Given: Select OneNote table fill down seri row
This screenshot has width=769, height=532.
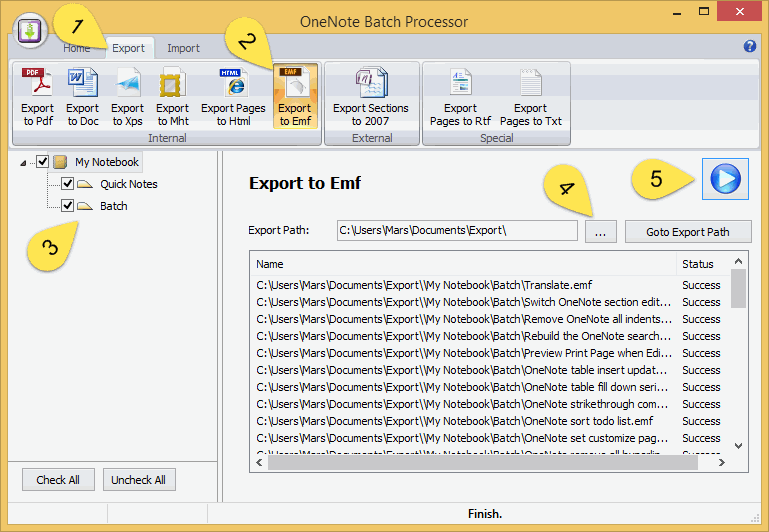Looking at the screenshot, I should click(490, 387).
